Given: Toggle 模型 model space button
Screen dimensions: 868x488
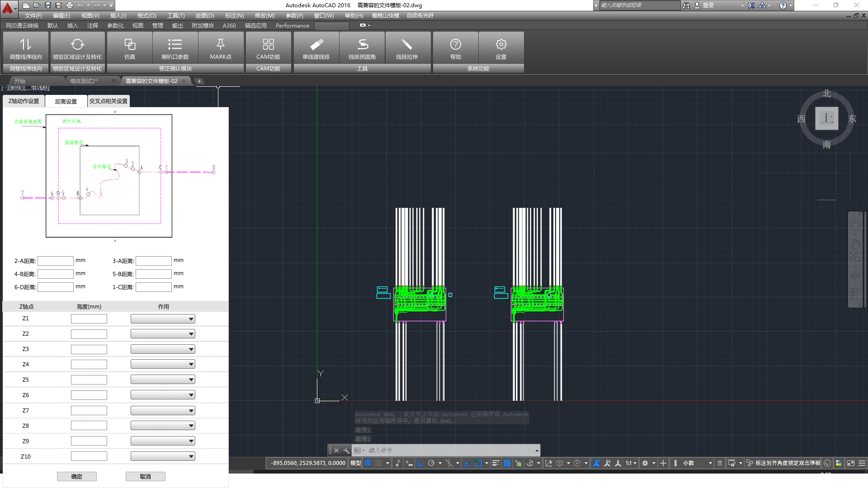Looking at the screenshot, I should 356,463.
